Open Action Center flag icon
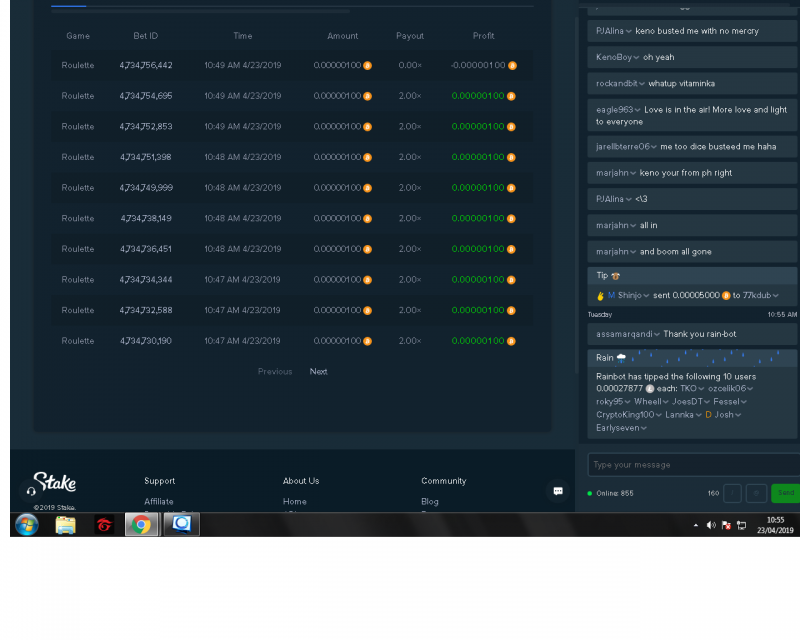 point(726,525)
